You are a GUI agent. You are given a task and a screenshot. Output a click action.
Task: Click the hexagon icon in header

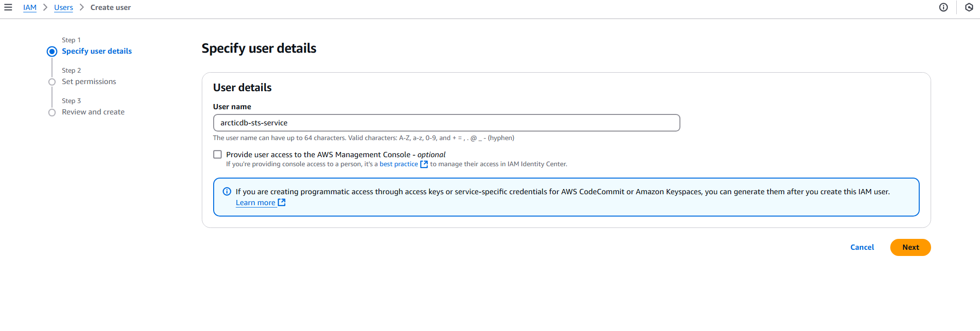[969, 8]
